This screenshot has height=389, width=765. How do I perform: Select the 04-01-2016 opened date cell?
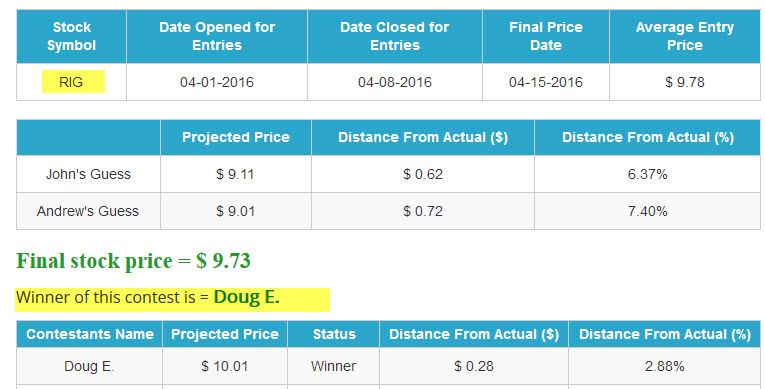[x=217, y=82]
